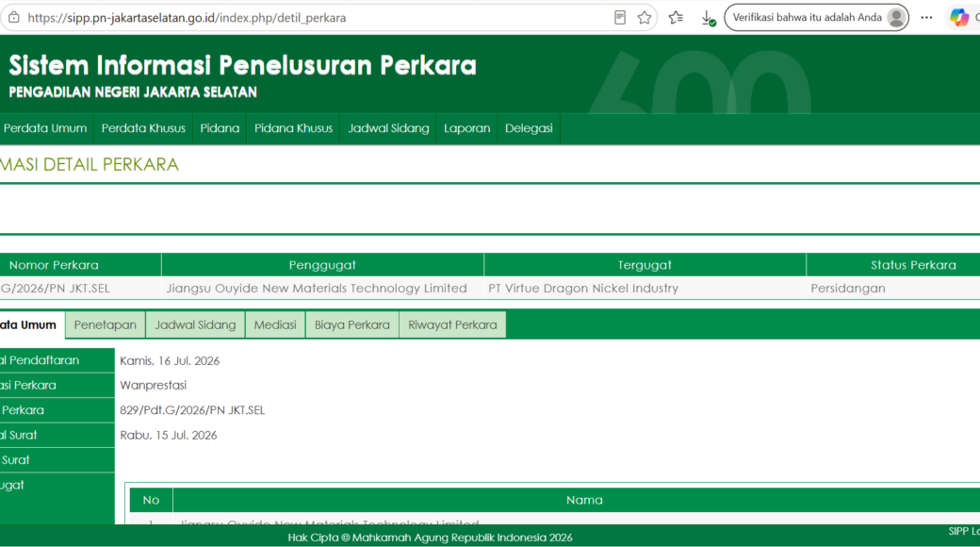The image size is (980, 547).
Task: Open the Perdata Khusus menu
Action: coord(143,128)
